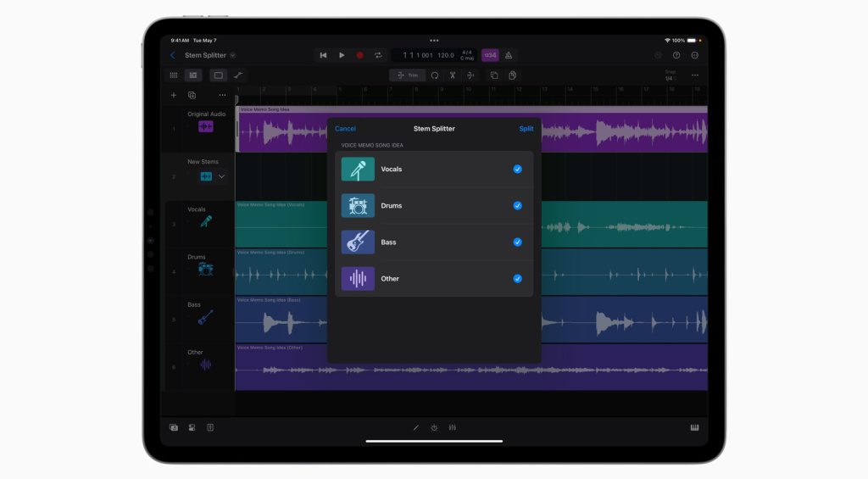868x479 pixels.
Task: Click the 120.0 tempo display
Action: (x=446, y=55)
